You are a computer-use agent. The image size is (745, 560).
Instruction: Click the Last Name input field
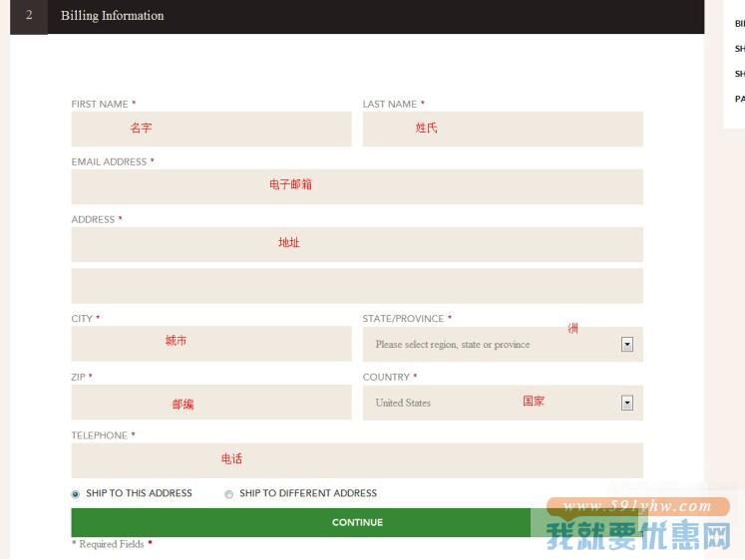(503, 130)
